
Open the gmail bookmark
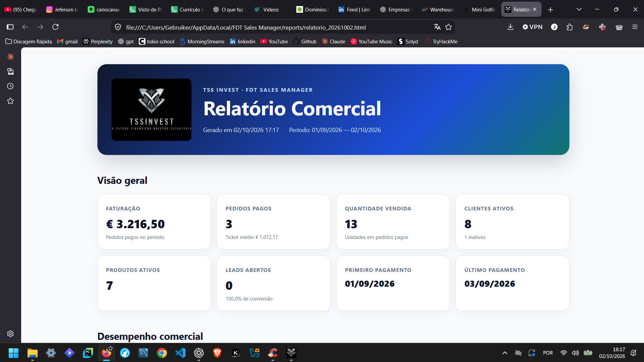tap(68, 41)
